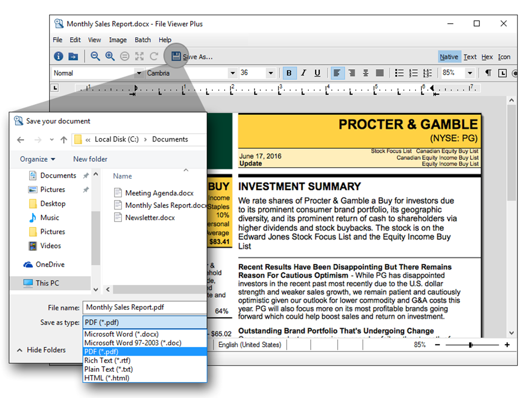Click the actual size circle icon
This screenshot has height=398, width=532.
(125, 57)
